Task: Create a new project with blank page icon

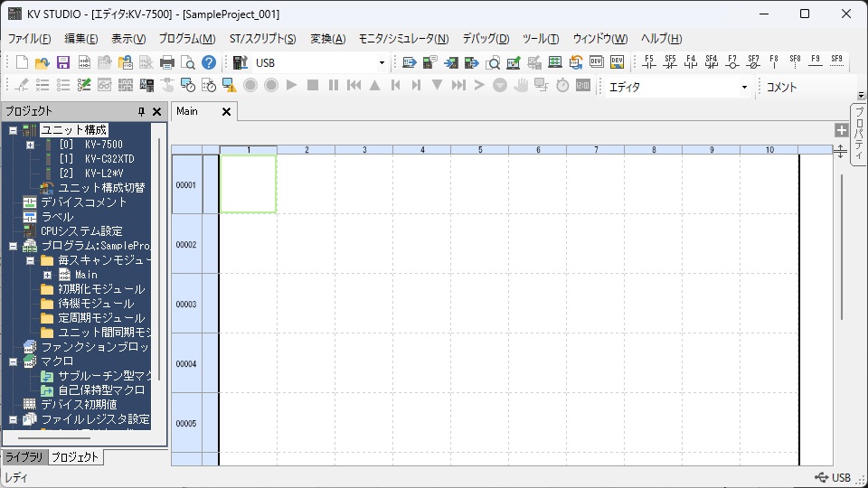Action: 23,63
